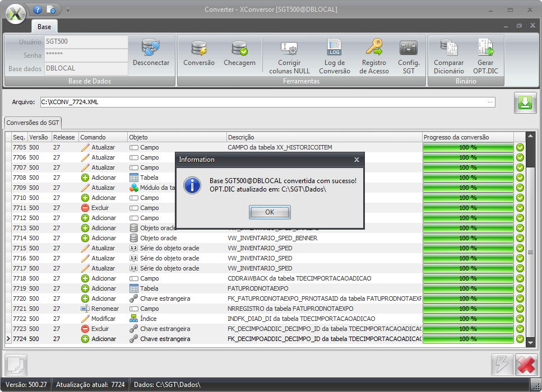This screenshot has width=542, height=392.
Task: Click the progress bar of row 7705
Action: pos(467,148)
